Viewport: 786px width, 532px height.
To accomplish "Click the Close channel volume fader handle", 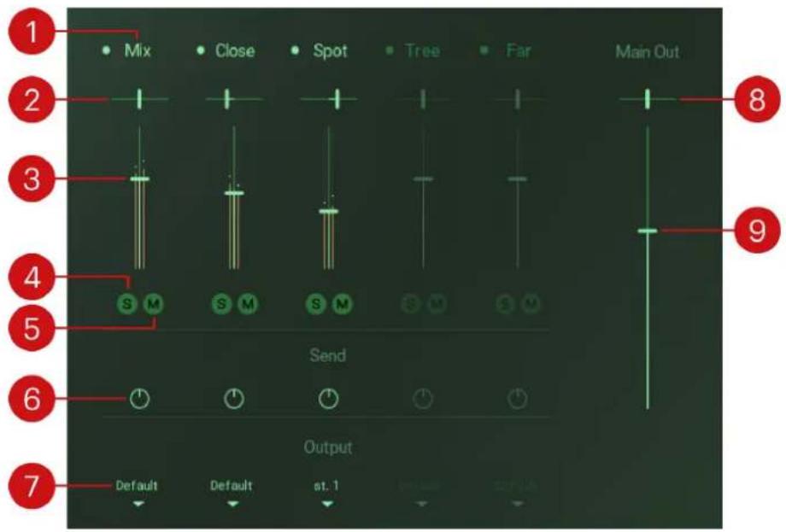I will tap(234, 193).
